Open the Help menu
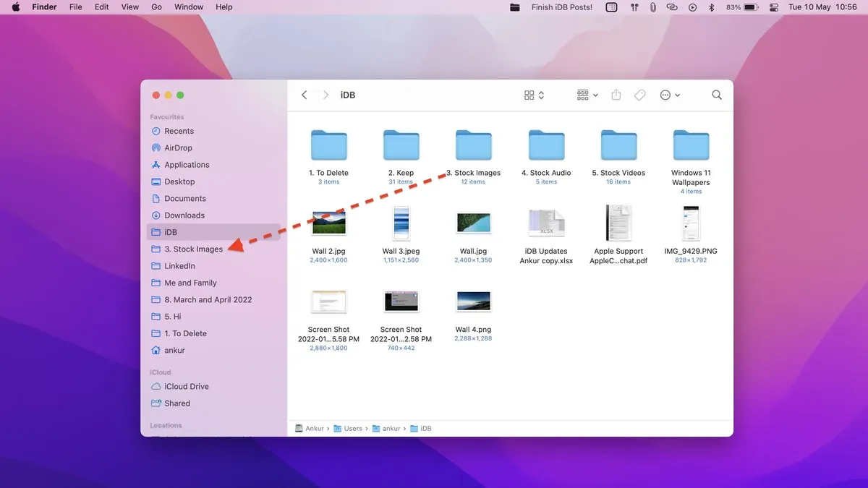This screenshot has height=488, width=868. (224, 7)
